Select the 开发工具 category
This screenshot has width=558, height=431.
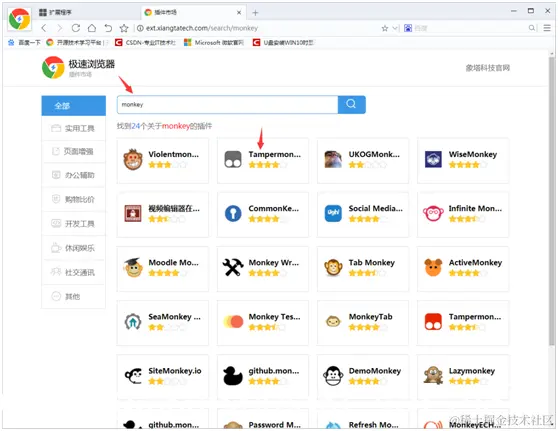click(74, 224)
